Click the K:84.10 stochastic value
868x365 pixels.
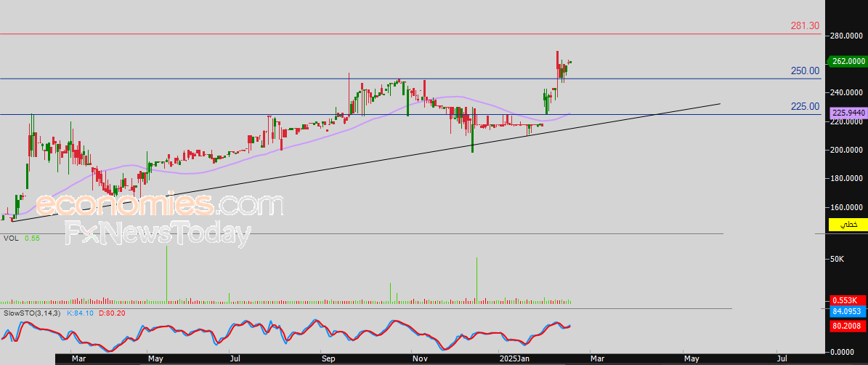pyautogui.click(x=79, y=313)
